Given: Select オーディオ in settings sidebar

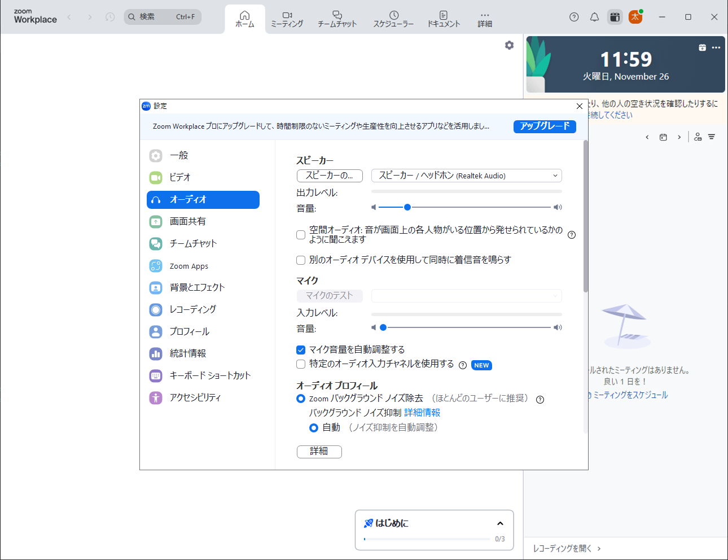Looking at the screenshot, I should 203,200.
